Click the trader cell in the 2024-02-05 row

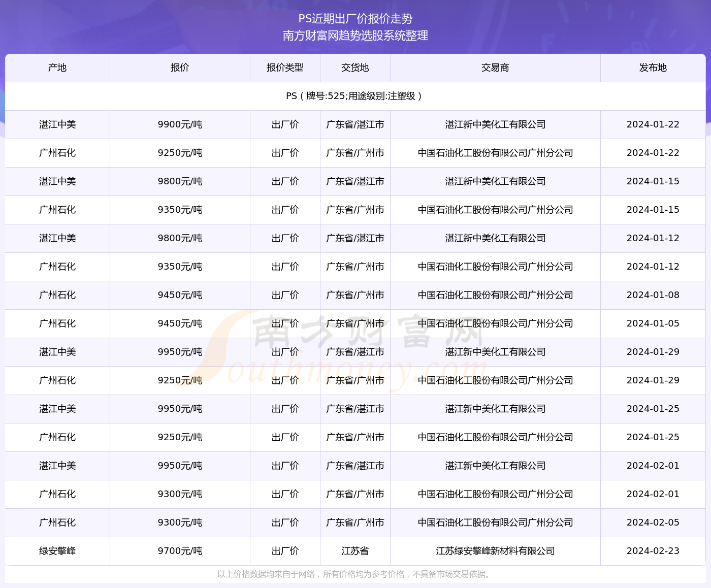click(495, 522)
